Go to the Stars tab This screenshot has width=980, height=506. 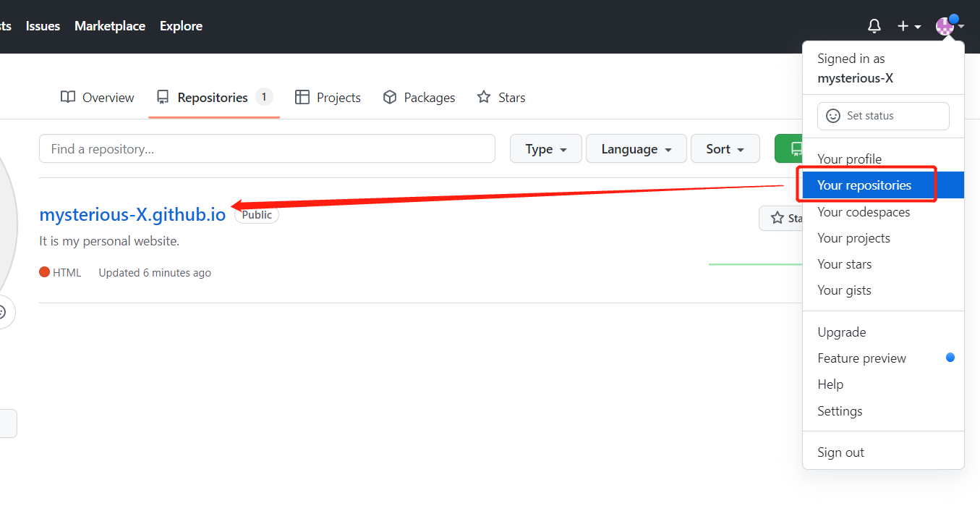click(x=501, y=98)
